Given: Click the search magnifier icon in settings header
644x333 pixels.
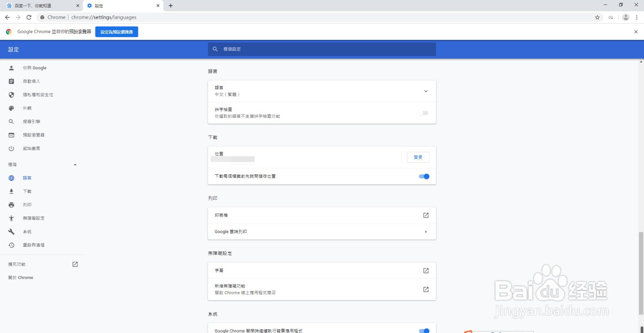Looking at the screenshot, I should pyautogui.click(x=215, y=49).
